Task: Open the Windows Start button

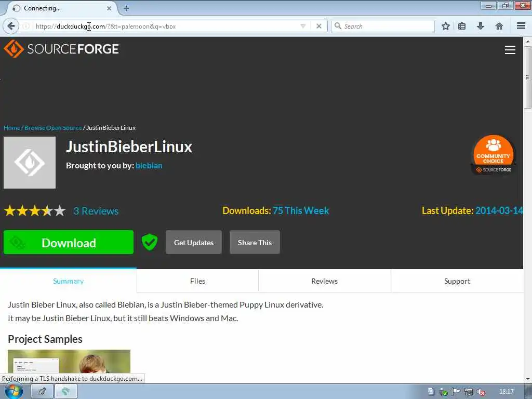Action: [x=14, y=391]
